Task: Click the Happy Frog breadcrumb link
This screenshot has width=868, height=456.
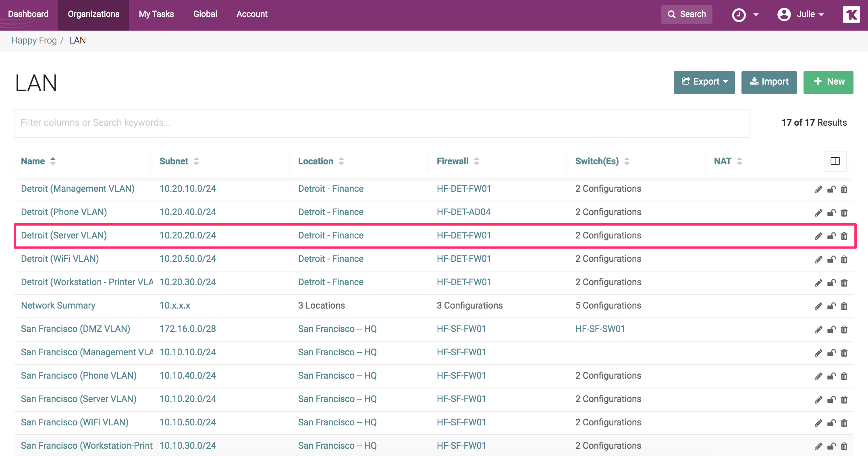Action: 34,41
